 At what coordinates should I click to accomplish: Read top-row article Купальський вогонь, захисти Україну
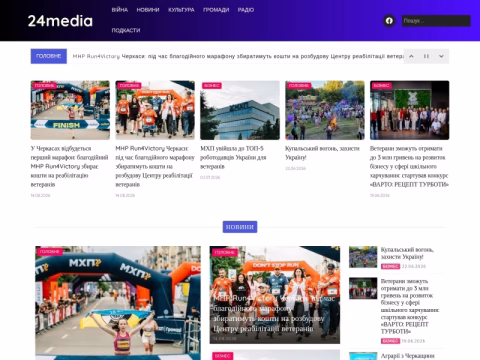pos(322,153)
